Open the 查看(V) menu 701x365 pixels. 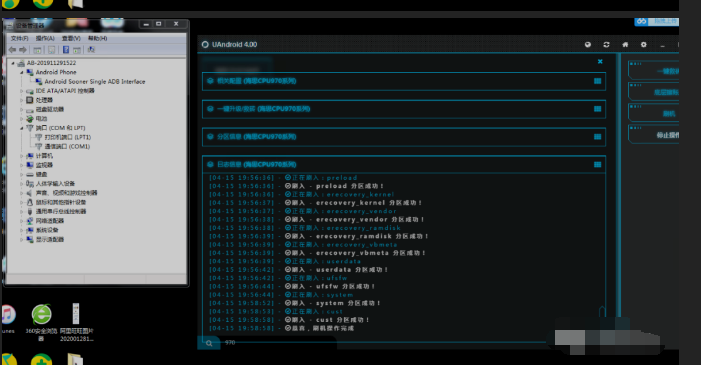click(71, 38)
